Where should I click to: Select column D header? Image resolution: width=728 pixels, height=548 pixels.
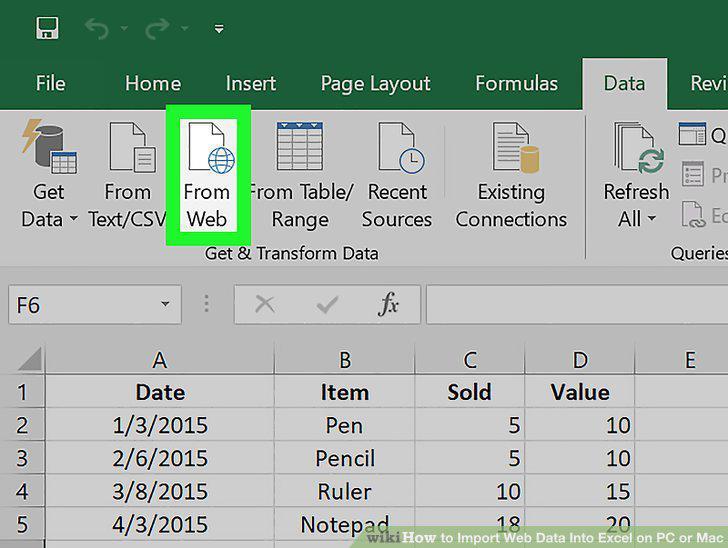coord(580,359)
